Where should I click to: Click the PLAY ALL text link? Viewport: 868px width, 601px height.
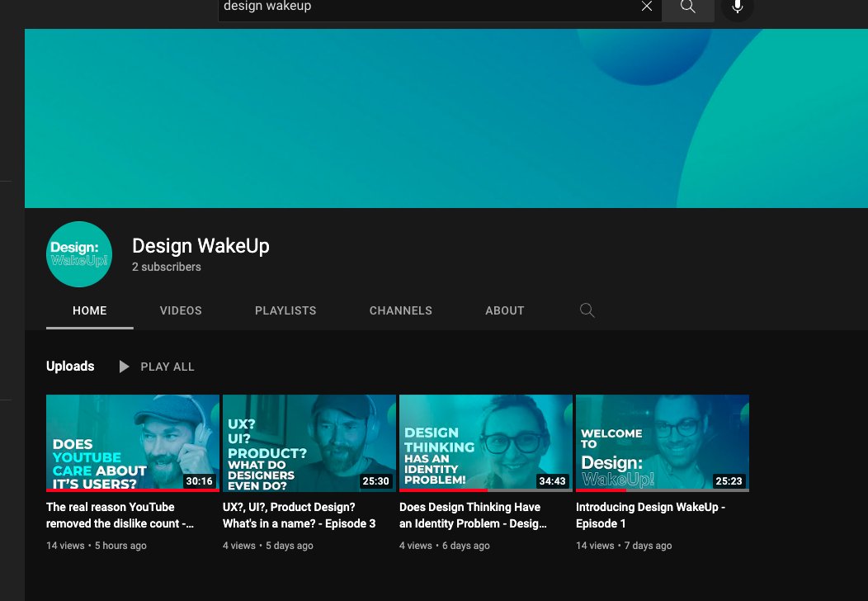click(x=167, y=367)
